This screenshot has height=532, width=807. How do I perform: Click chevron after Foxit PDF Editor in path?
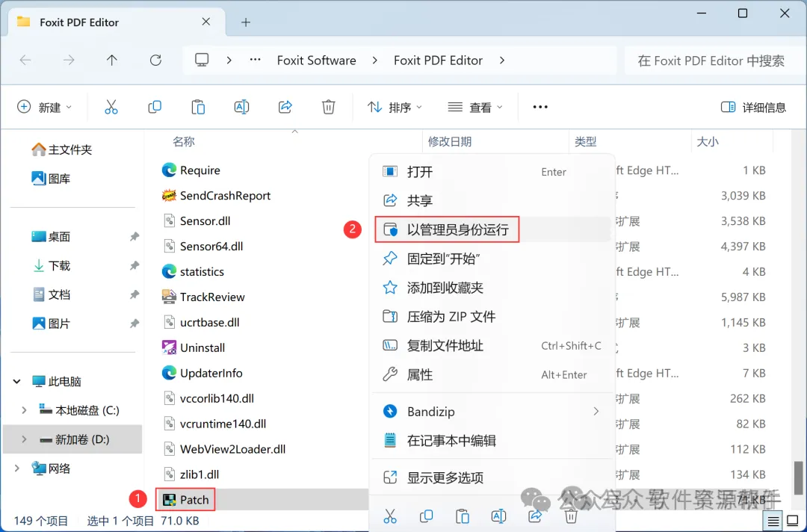point(502,61)
